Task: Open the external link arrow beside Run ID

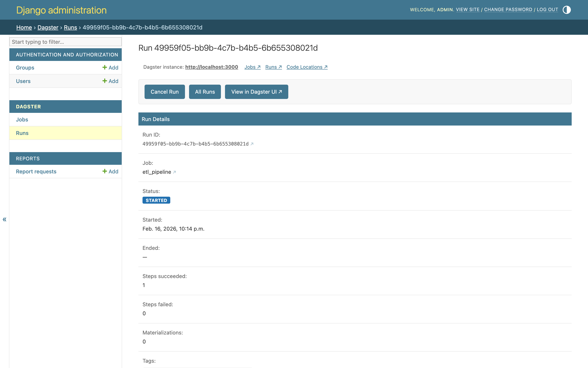Action: tap(252, 144)
